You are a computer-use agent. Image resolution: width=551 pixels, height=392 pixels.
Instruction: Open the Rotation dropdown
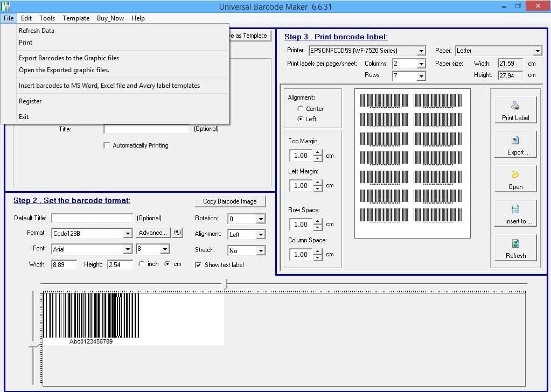tap(260, 219)
